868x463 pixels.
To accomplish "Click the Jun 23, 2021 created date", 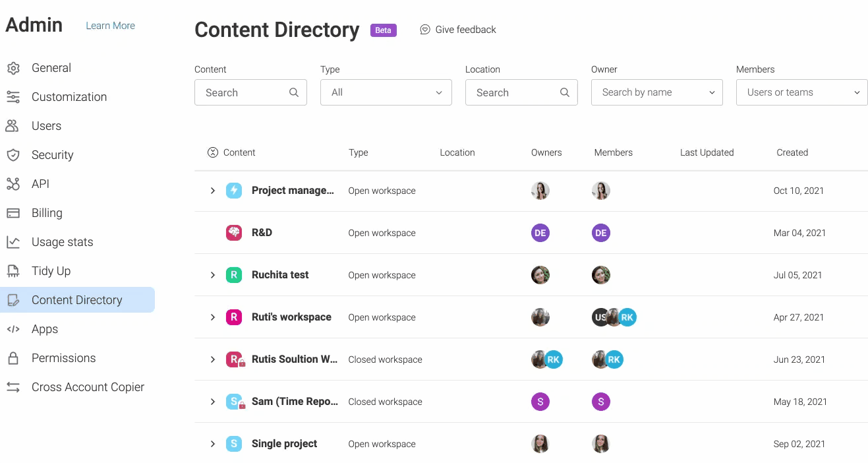I will tap(799, 359).
